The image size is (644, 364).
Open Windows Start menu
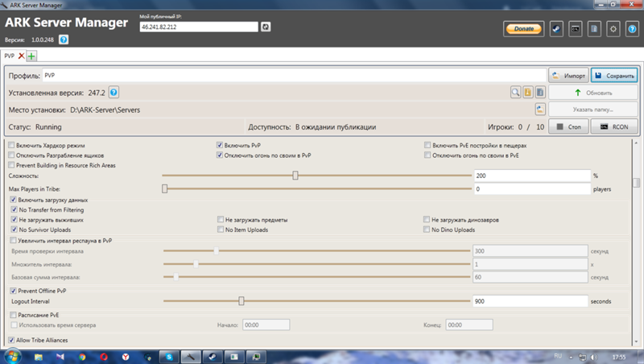click(12, 356)
